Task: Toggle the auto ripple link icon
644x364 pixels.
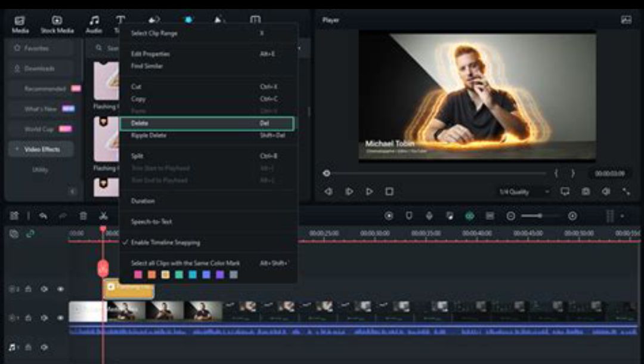Action: tap(30, 234)
